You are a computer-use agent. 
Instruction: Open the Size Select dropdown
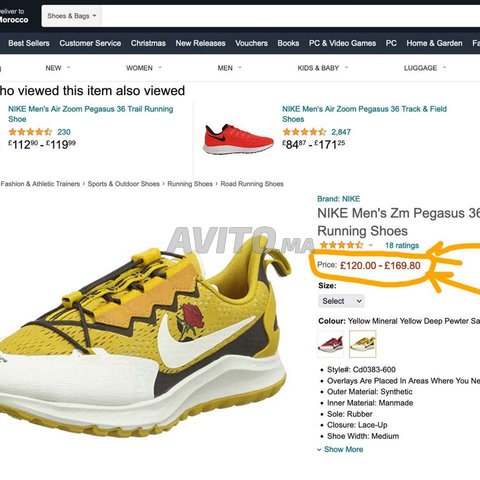(x=341, y=301)
